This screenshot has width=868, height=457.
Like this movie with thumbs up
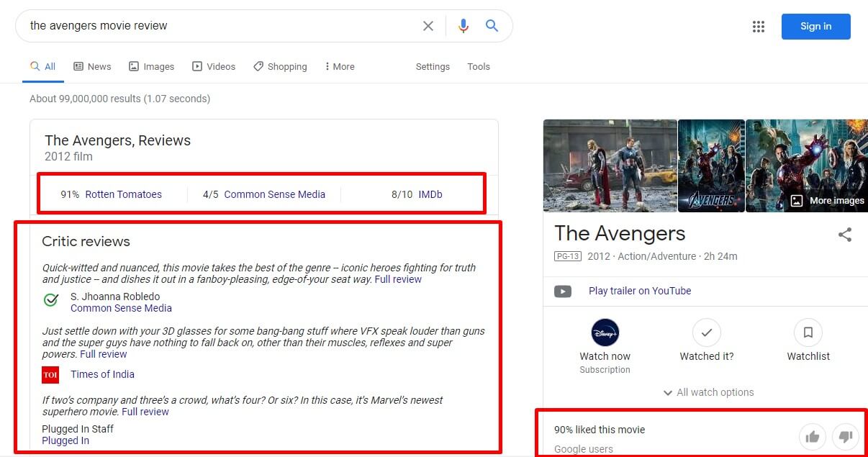point(813,436)
